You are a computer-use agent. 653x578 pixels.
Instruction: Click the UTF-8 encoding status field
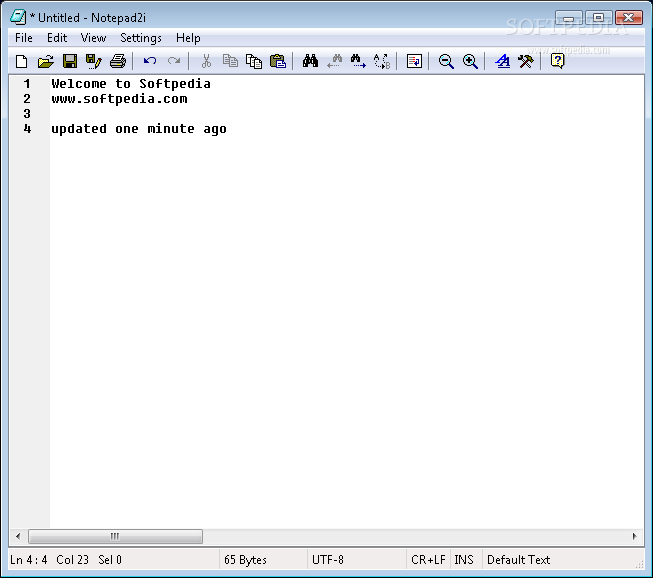coord(356,560)
